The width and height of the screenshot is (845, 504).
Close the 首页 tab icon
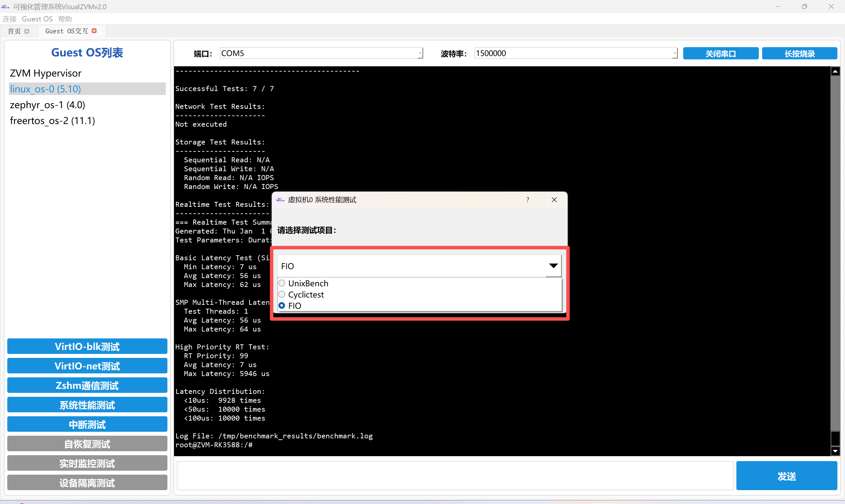pyautogui.click(x=27, y=31)
